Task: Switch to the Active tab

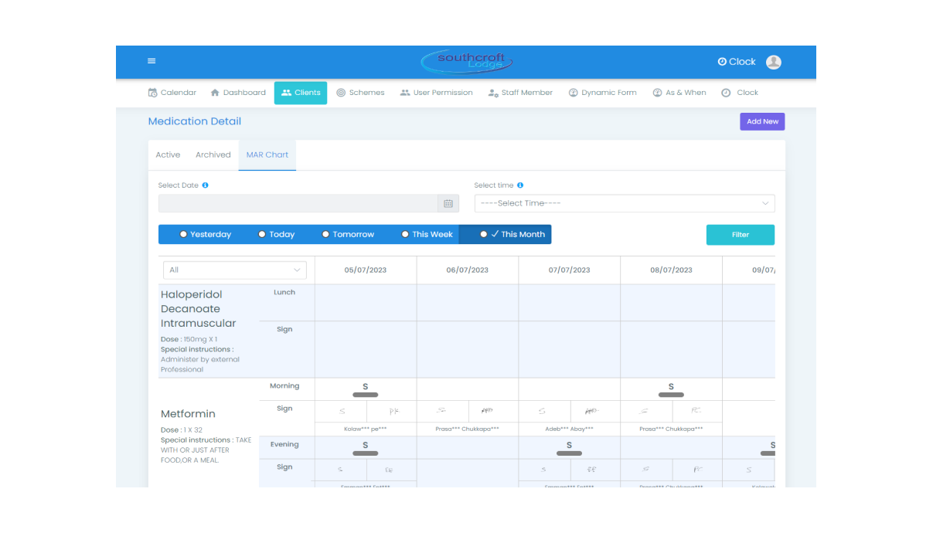Action: click(x=168, y=154)
